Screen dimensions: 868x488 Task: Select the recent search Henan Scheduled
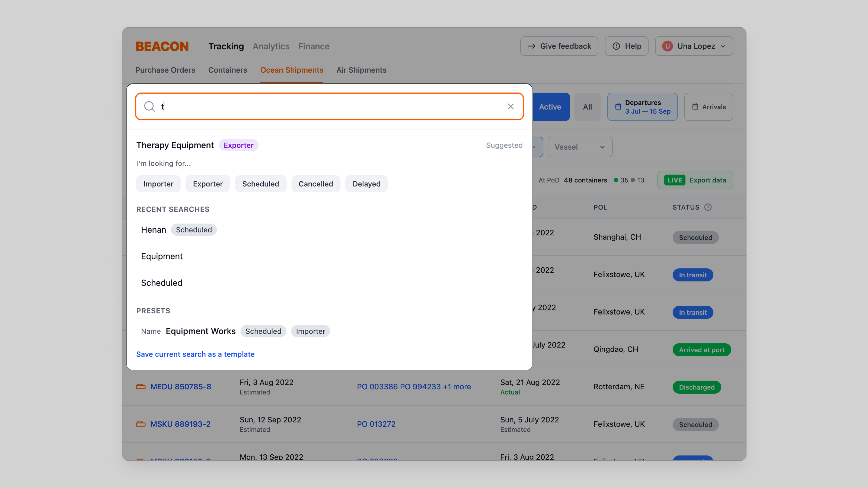point(178,229)
